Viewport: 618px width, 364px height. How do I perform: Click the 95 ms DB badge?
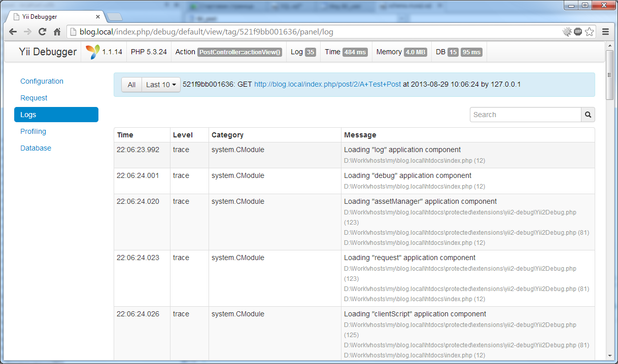pyautogui.click(x=471, y=52)
